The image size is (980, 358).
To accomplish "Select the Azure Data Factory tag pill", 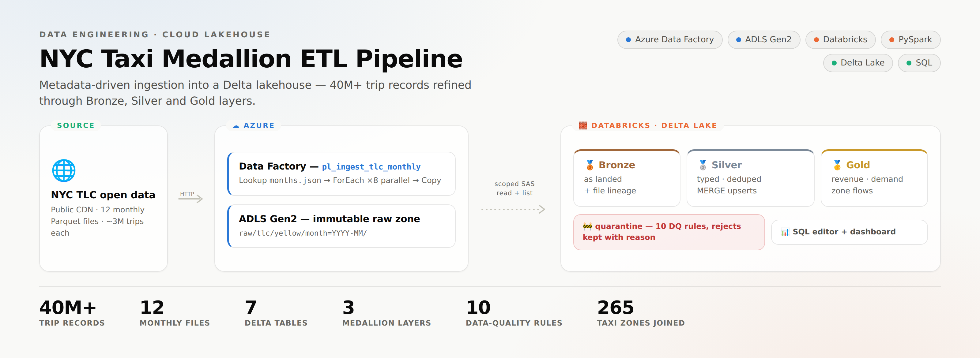I will click(669, 39).
